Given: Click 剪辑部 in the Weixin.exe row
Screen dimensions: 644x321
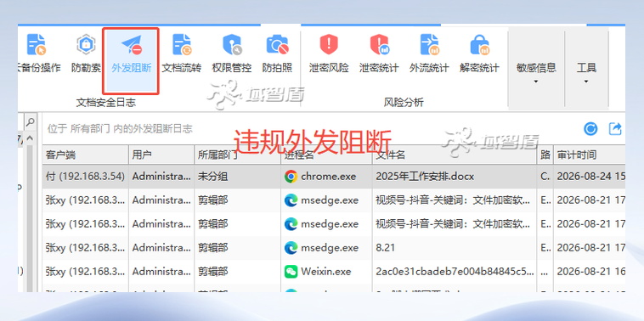Looking at the screenshot, I should 213,272.
